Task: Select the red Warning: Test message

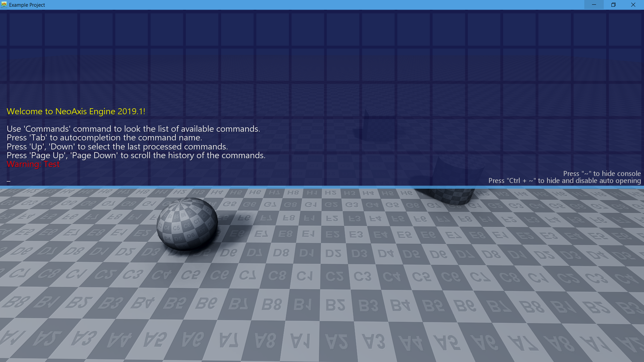Action: [33, 164]
